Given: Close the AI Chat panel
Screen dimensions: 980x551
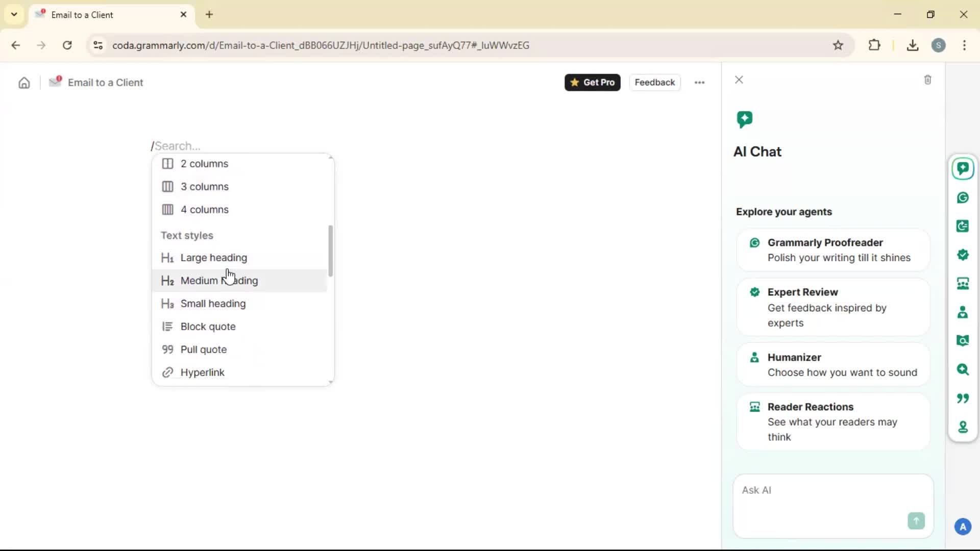Looking at the screenshot, I should click(x=739, y=80).
